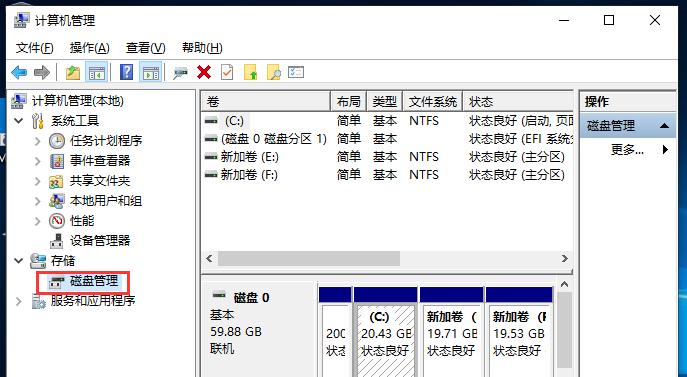Expand the 服务和应用程序 node
The width and height of the screenshot is (687, 377).
18,301
